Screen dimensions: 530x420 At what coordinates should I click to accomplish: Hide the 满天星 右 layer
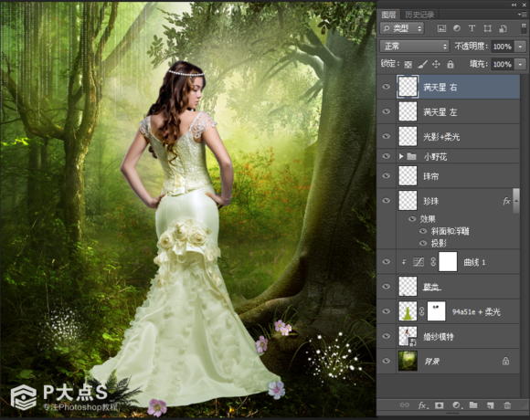click(x=386, y=87)
